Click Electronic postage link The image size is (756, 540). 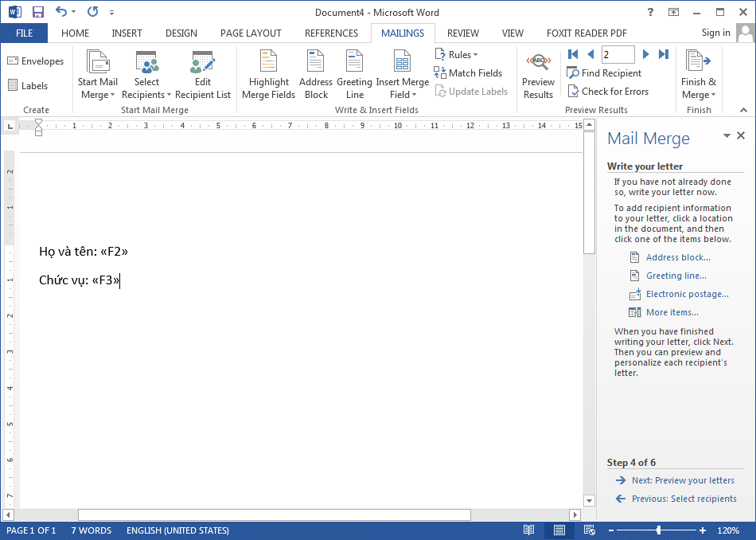tap(687, 294)
